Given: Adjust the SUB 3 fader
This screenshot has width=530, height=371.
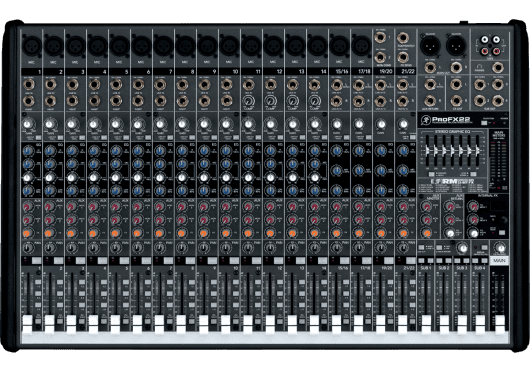Looking at the screenshot, I should tap(462, 324).
